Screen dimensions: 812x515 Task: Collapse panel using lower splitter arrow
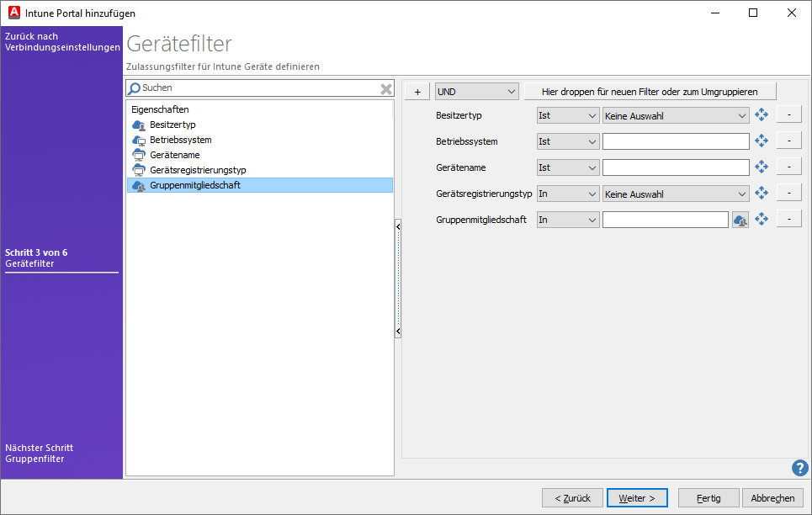pos(398,331)
